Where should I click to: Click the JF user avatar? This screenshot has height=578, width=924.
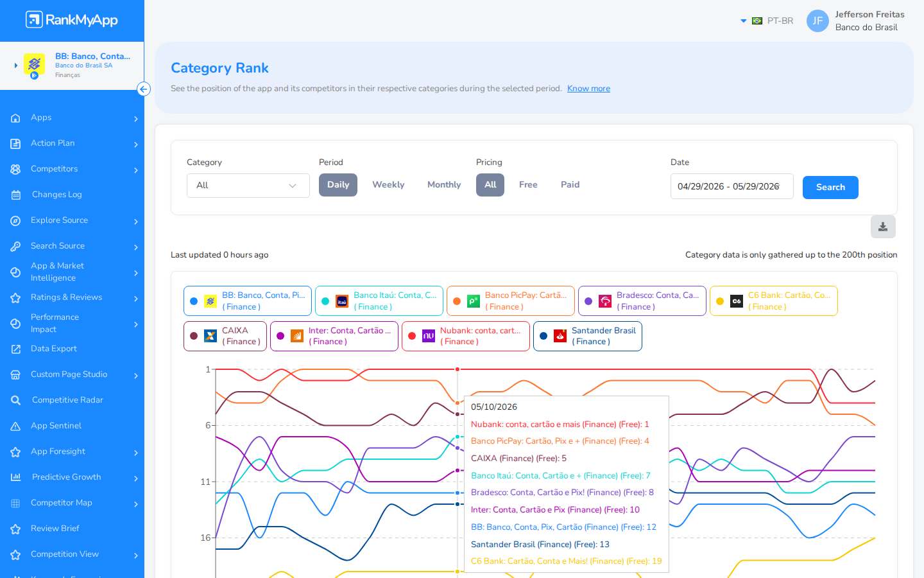pyautogui.click(x=817, y=21)
